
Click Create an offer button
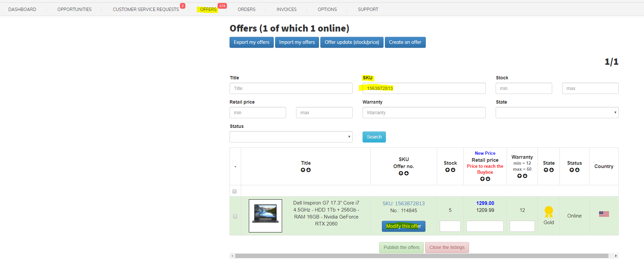pos(405,42)
